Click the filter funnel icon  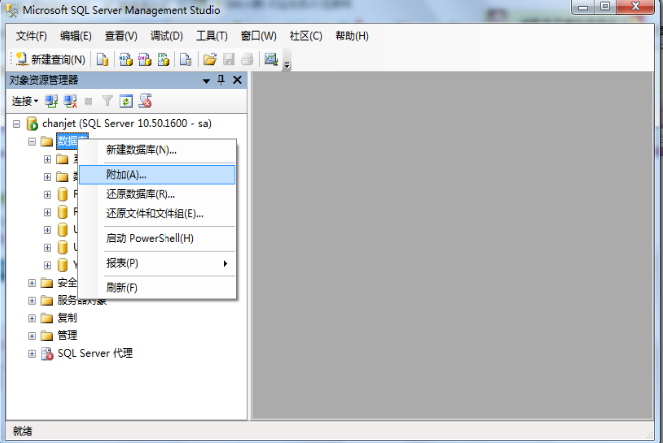click(x=107, y=101)
